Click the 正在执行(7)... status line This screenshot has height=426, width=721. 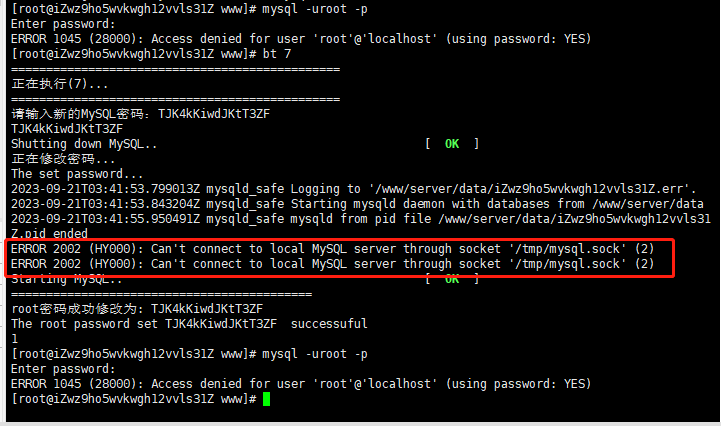point(60,84)
